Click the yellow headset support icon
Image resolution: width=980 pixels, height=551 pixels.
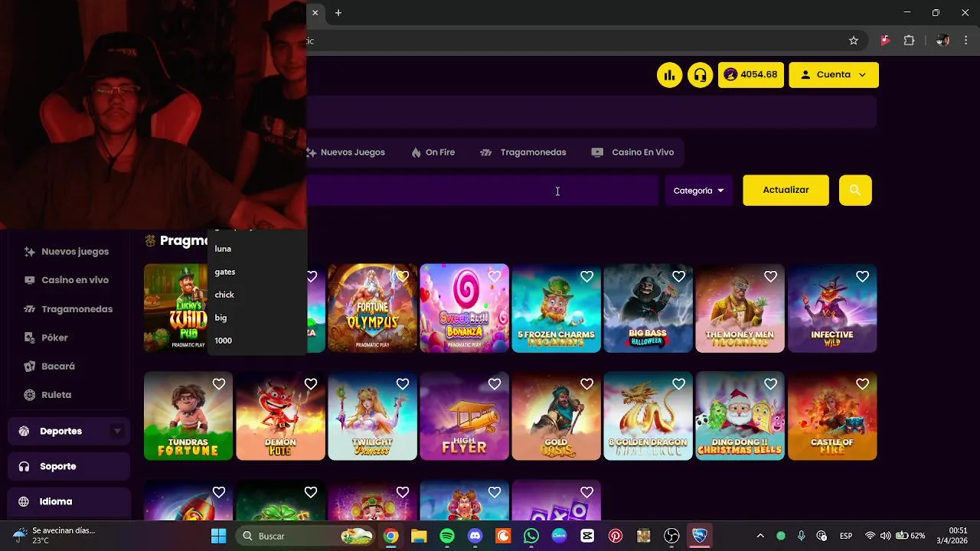tap(700, 75)
